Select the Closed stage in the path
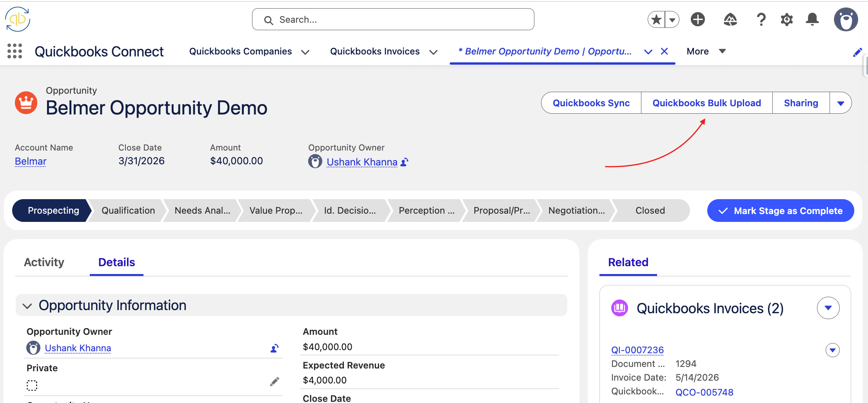Image resolution: width=868 pixels, height=403 pixels. (x=650, y=211)
